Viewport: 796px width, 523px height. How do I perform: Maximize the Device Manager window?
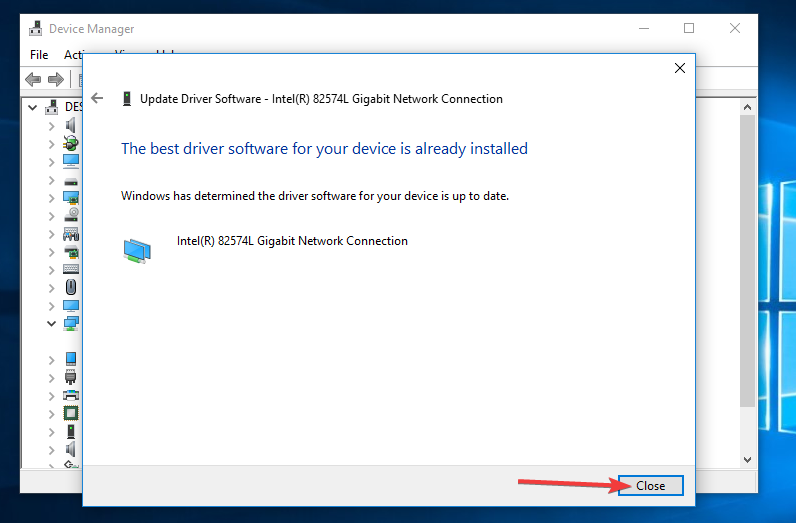689,28
